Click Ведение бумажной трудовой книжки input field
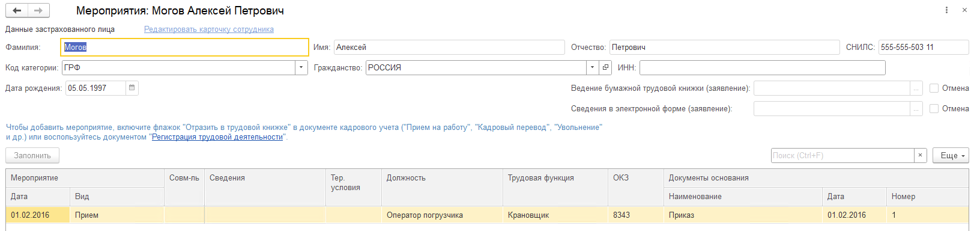 click(x=832, y=88)
